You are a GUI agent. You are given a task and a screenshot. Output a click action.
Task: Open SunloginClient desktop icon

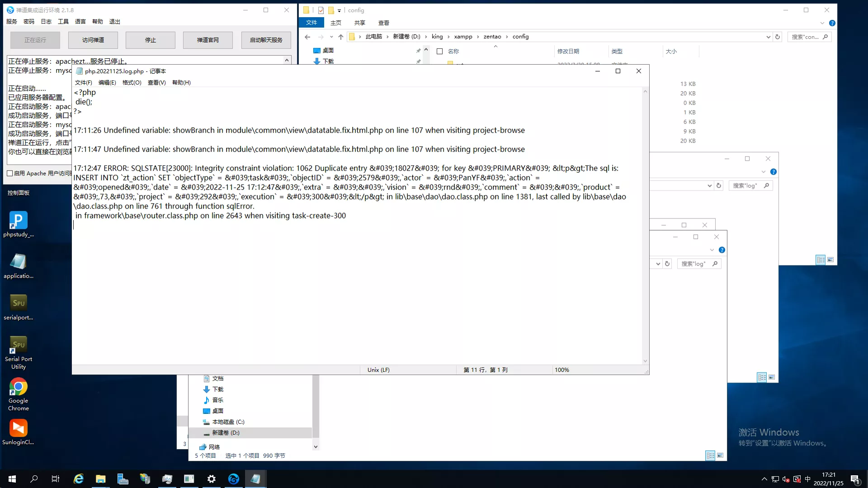[x=18, y=432]
